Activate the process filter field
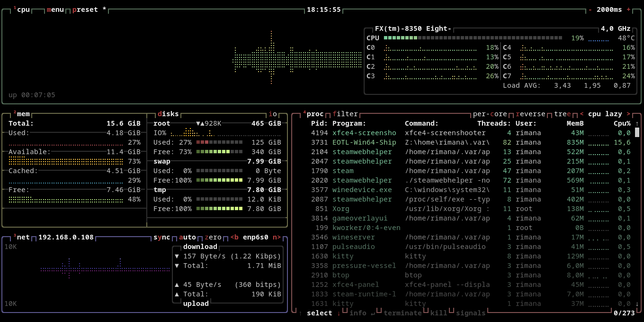This screenshot has width=644, height=322. 345,114
